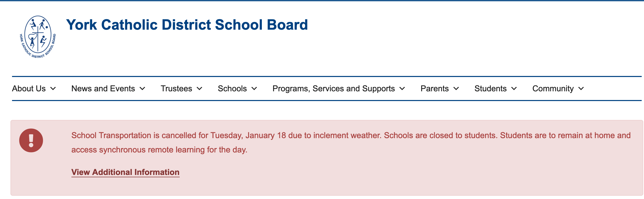644x199 pixels.
Task: Click the York Catholic District School Board logo
Action: click(38, 37)
